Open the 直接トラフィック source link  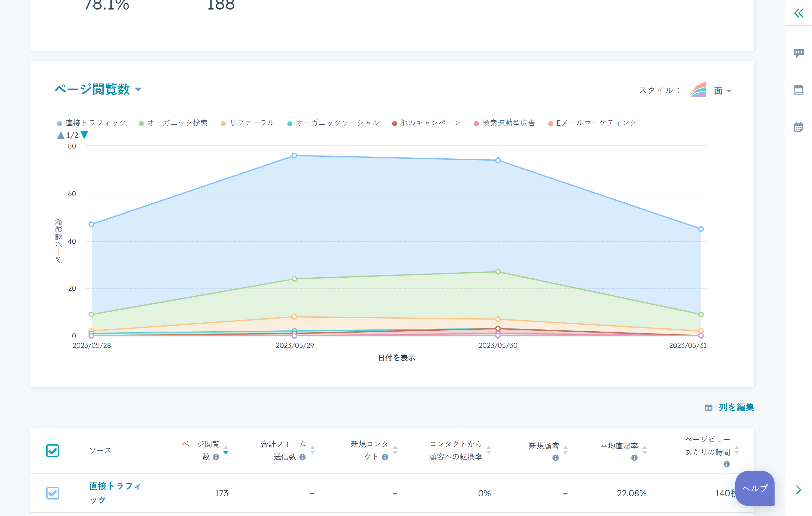[x=115, y=493]
